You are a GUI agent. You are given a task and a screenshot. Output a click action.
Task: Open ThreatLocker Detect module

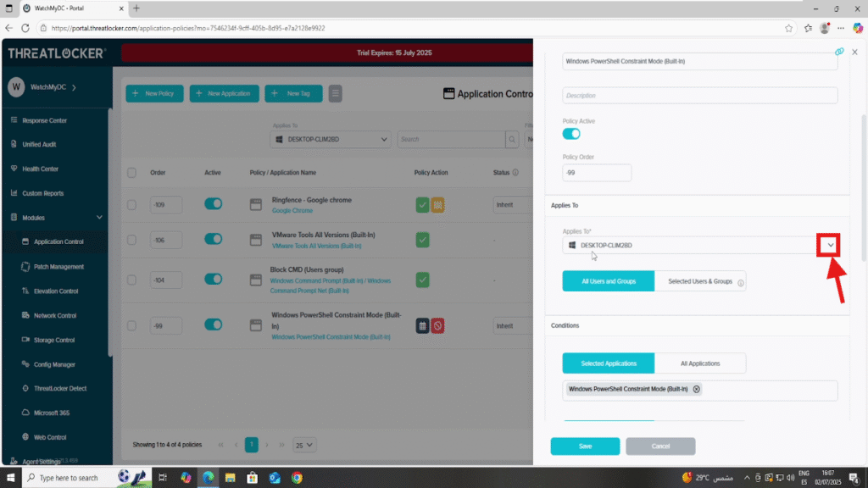click(60, 388)
